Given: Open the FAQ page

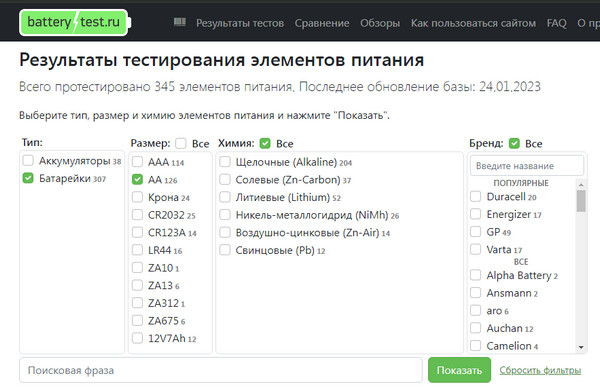Looking at the screenshot, I should 556,23.
